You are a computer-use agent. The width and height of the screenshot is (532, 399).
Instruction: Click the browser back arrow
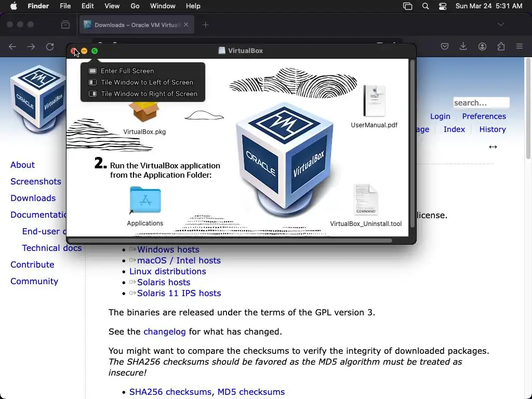12,46
